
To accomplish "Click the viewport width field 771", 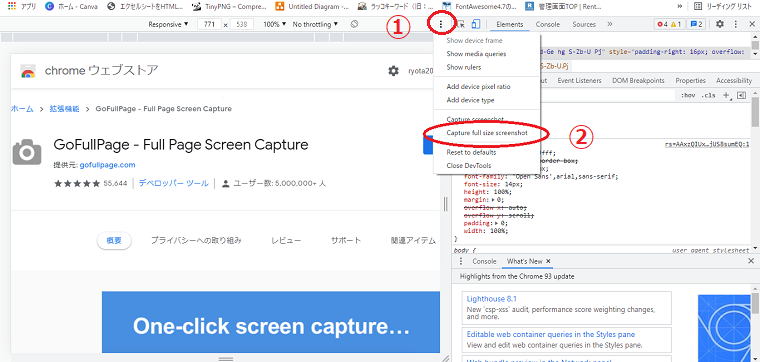I will [x=209, y=24].
